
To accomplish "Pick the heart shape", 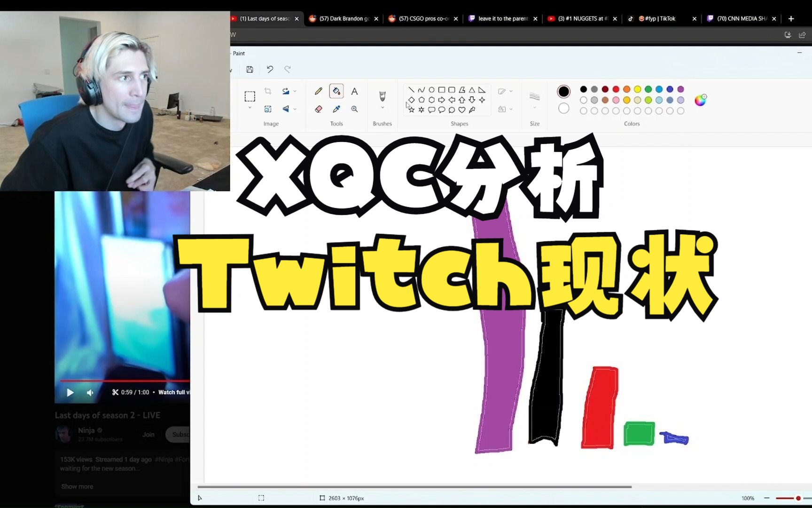I will 462,110.
